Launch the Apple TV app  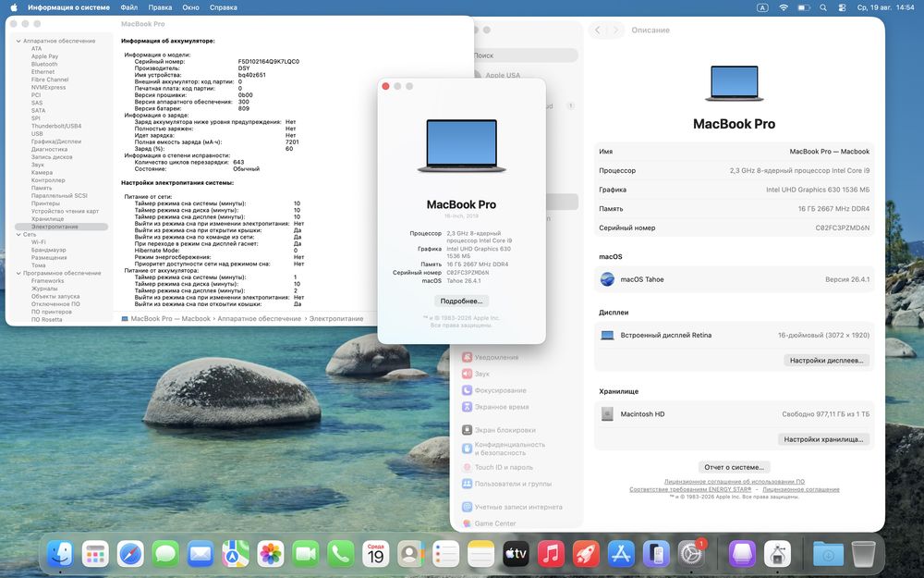point(516,554)
